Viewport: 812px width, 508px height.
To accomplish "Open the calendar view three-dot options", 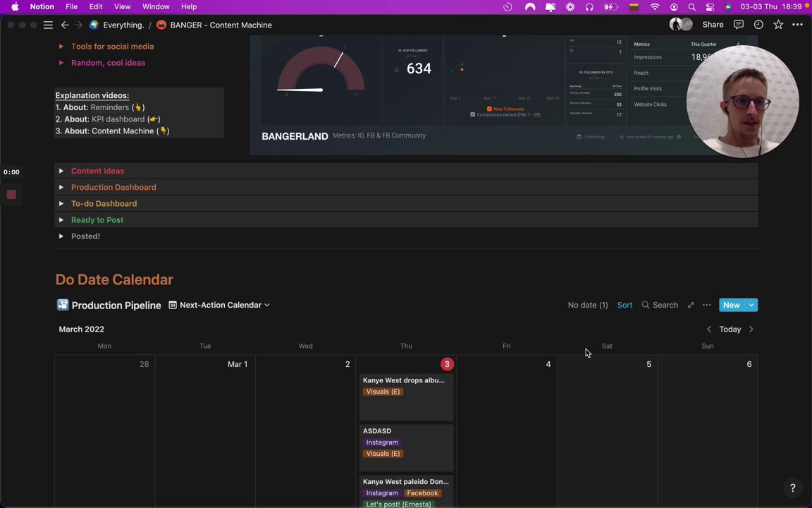I will (x=706, y=305).
